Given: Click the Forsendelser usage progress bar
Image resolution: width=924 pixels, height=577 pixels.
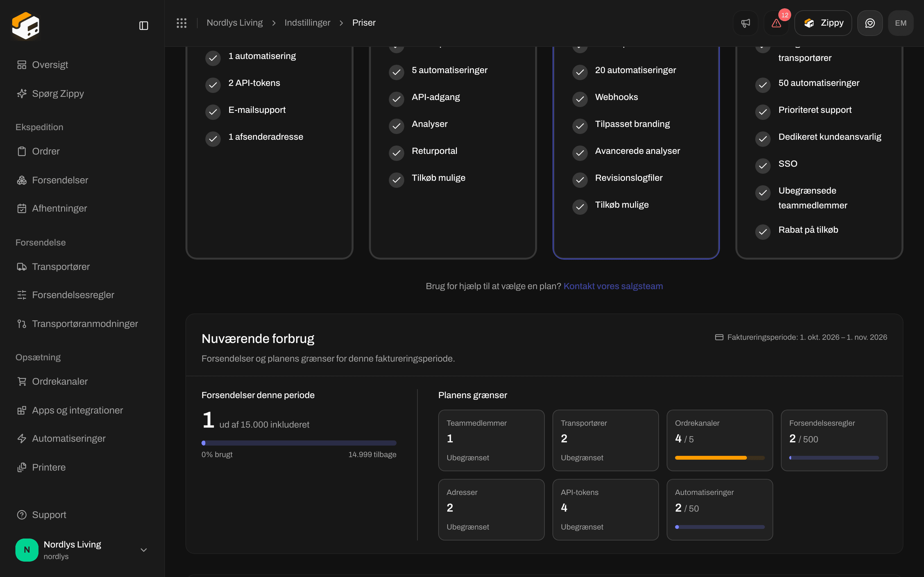Looking at the screenshot, I should click(x=299, y=443).
